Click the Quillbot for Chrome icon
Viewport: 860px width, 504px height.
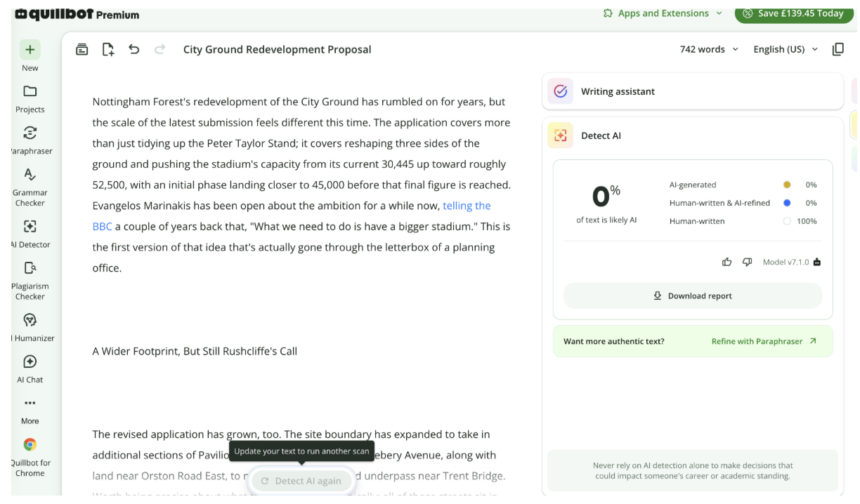[30, 444]
